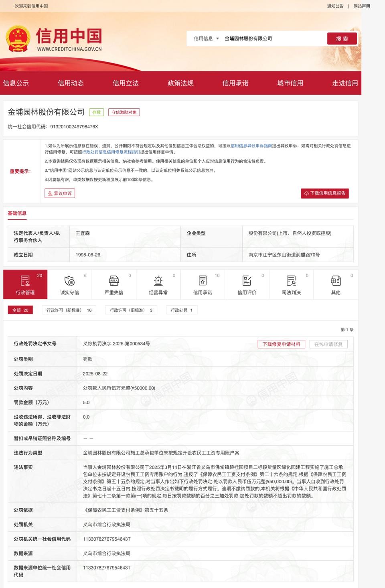Filter by 行政许可（新标准）16
The image size is (385, 588).
pyautogui.click(x=69, y=310)
